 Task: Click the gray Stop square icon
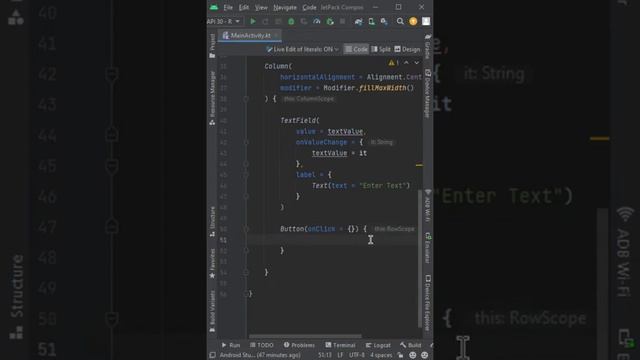click(342, 21)
